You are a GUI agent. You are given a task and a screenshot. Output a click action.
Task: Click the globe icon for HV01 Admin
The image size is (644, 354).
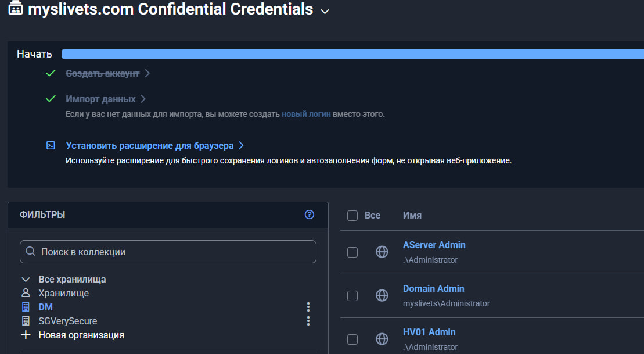(382, 339)
